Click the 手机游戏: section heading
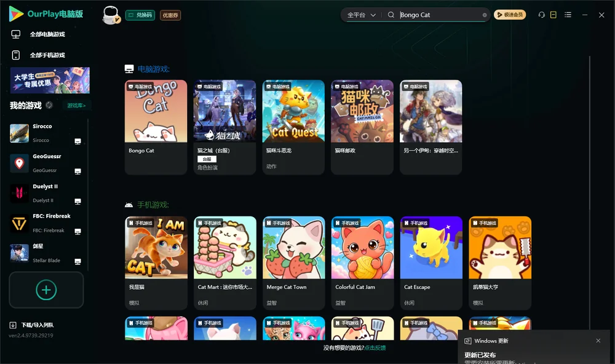This screenshot has width=615, height=364. (x=153, y=205)
